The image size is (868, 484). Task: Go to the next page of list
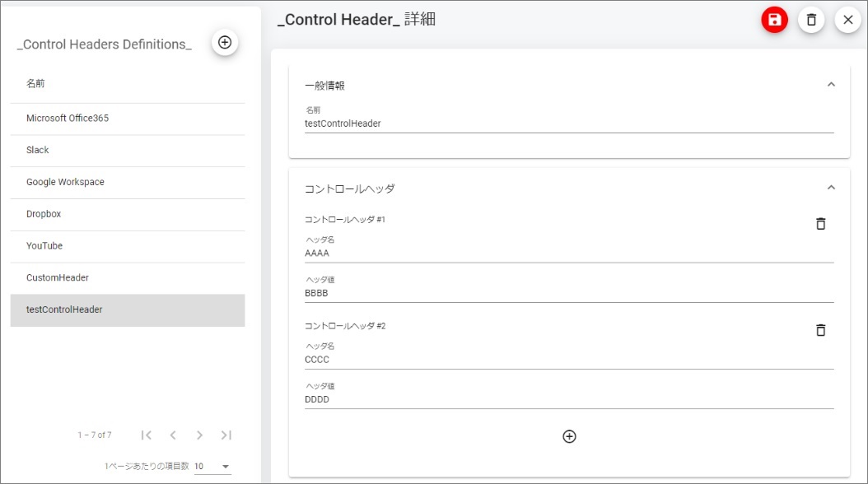coord(199,435)
